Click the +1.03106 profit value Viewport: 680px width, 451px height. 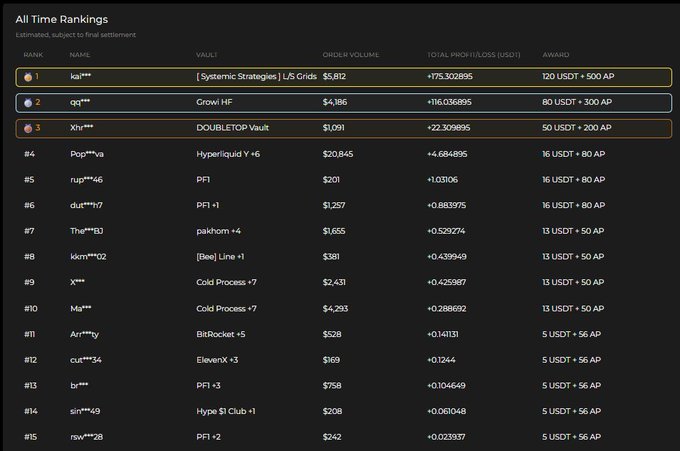[442, 180]
